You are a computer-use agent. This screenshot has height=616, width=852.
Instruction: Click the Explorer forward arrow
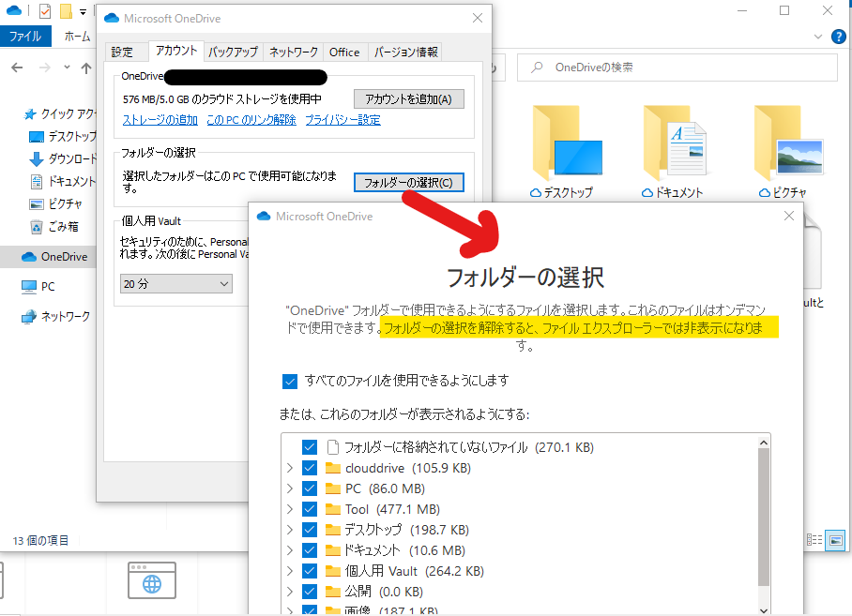pos(44,68)
